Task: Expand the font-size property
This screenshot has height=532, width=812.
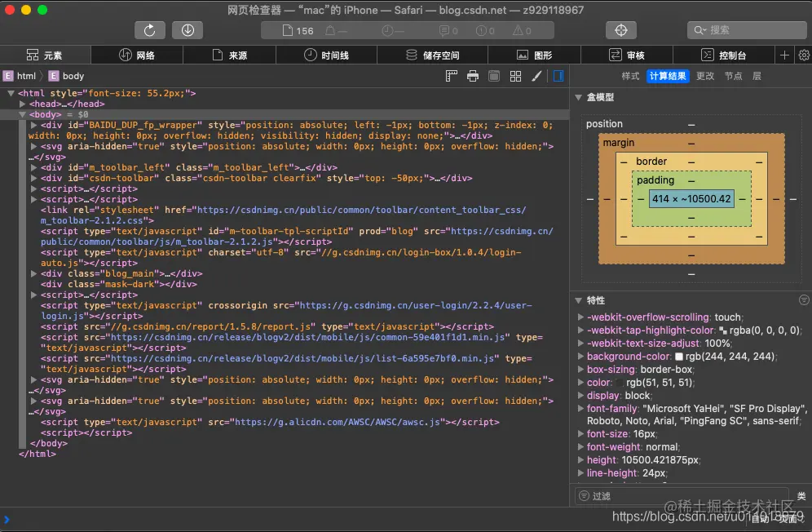Action: pos(580,434)
